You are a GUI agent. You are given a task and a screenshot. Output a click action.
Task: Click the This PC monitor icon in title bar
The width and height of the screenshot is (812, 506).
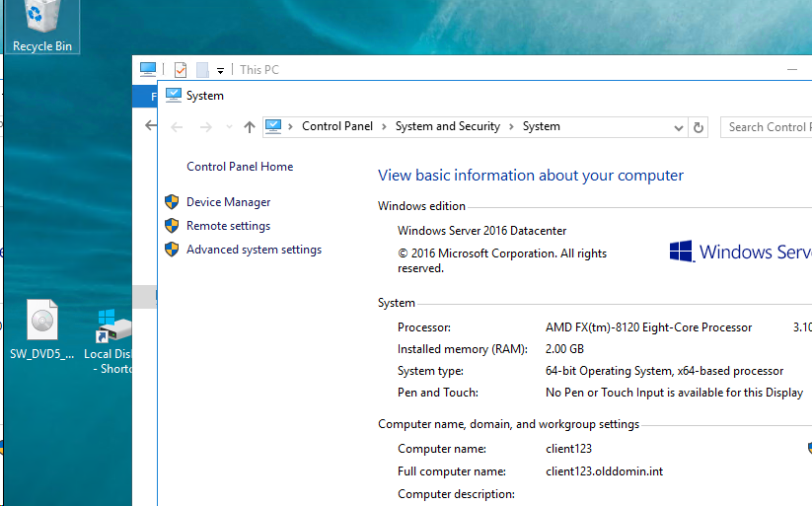pos(148,69)
